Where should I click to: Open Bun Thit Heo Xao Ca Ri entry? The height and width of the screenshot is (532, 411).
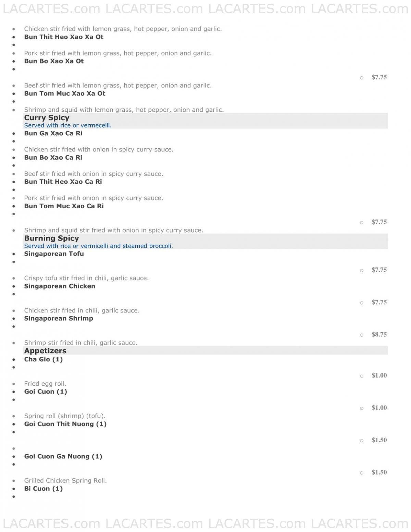pyautogui.click(x=63, y=182)
